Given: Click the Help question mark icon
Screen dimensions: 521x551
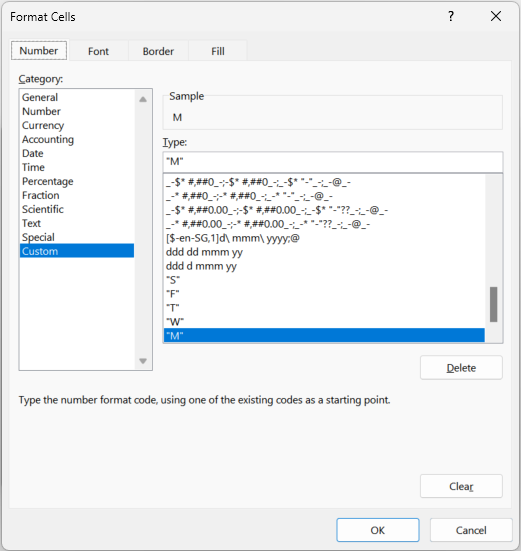Looking at the screenshot, I should click(x=451, y=17).
